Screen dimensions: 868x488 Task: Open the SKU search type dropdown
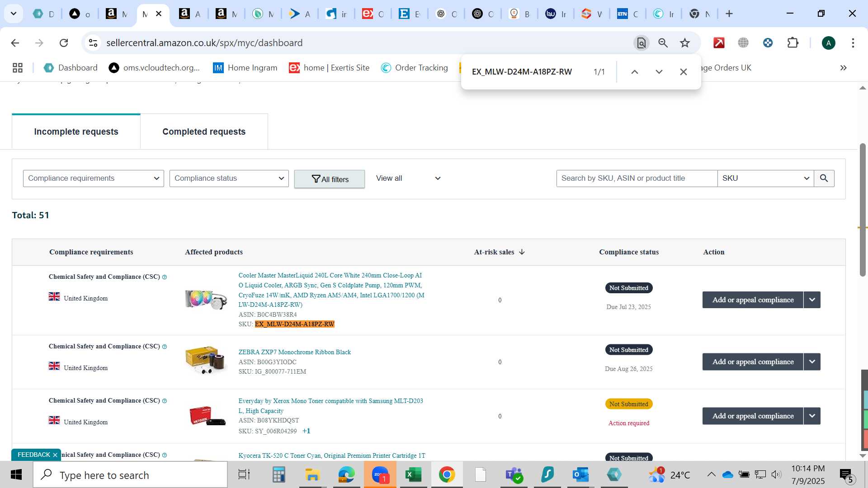click(x=765, y=178)
